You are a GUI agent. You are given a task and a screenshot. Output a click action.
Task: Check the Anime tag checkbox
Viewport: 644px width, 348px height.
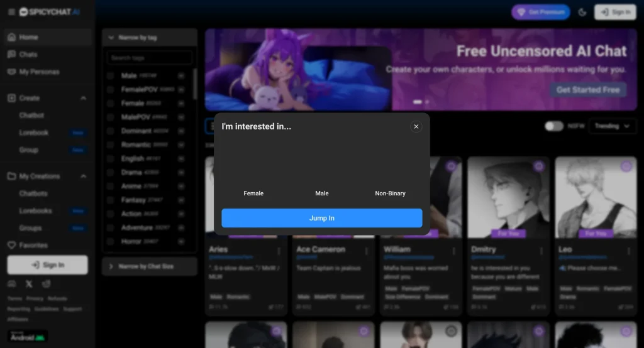click(x=110, y=186)
